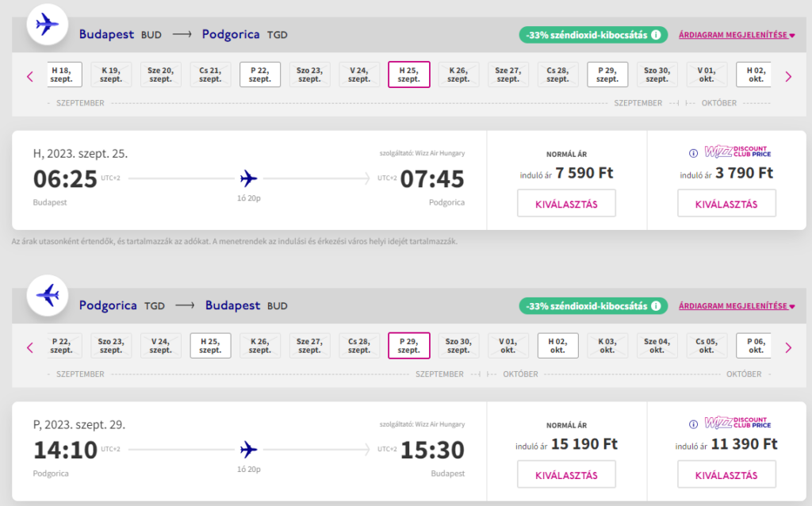Show later dates in return flight calendar
Viewport: 812px width, 506px height.
pos(788,347)
